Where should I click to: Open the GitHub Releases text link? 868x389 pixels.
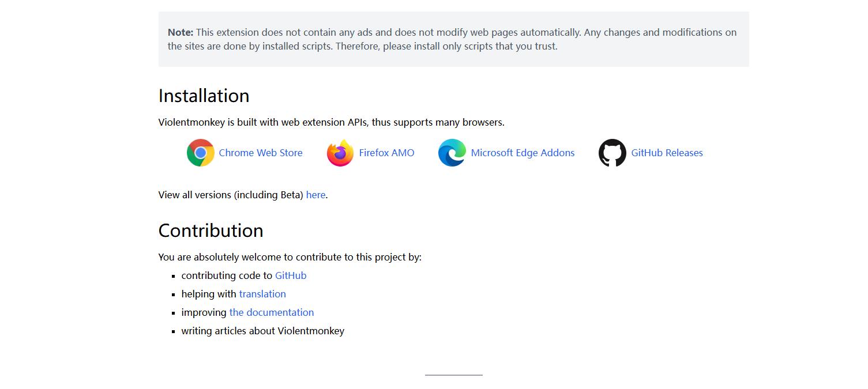(x=667, y=153)
